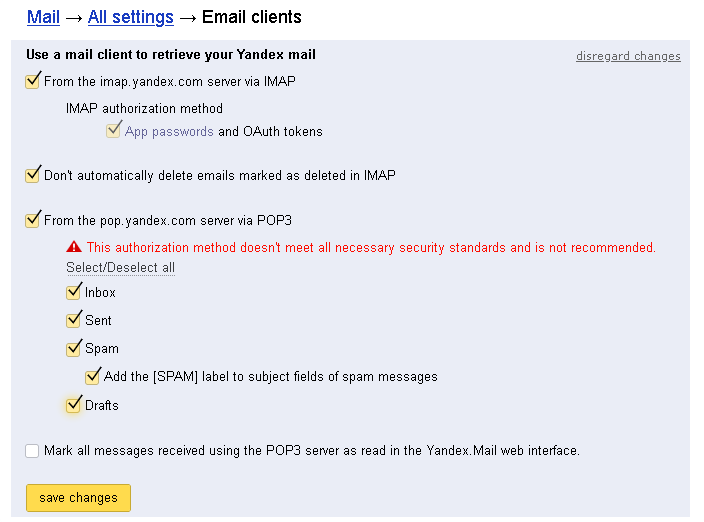Disable POP3 server access checkbox

point(33,220)
